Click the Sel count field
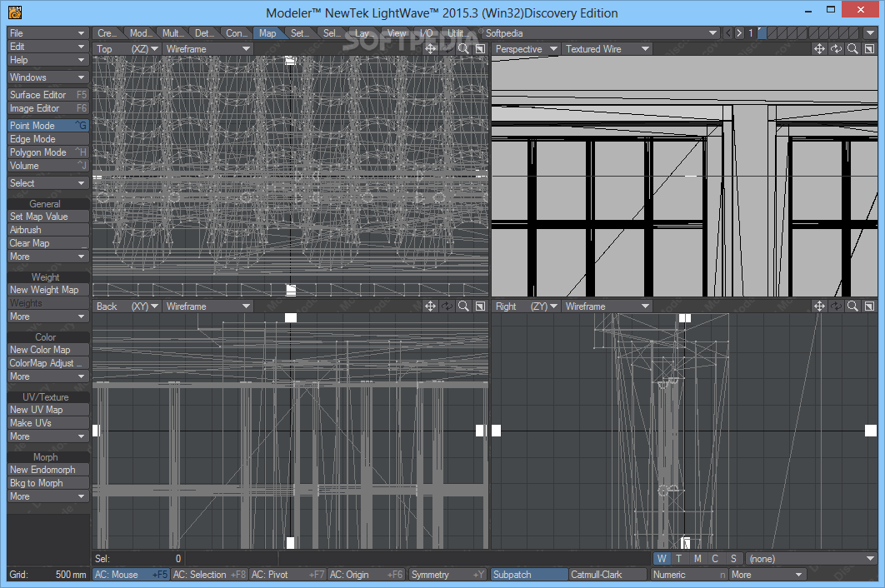885x588 pixels. [x=138, y=559]
